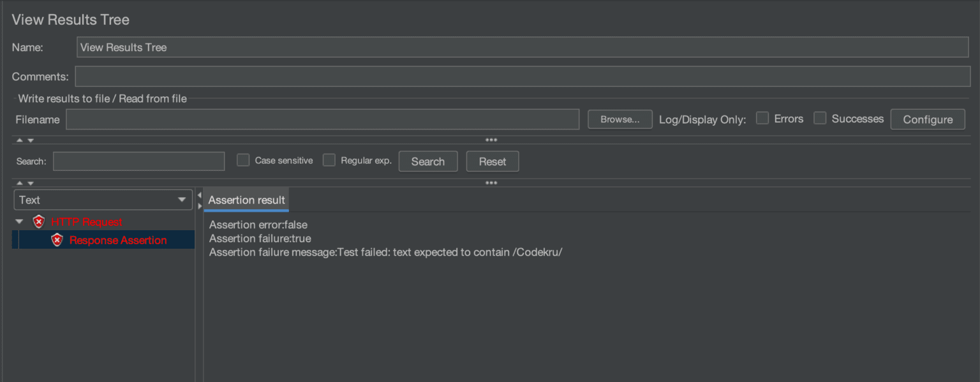The height and width of the screenshot is (382, 980).
Task: Open the Text renderer dropdown
Action: 103,200
